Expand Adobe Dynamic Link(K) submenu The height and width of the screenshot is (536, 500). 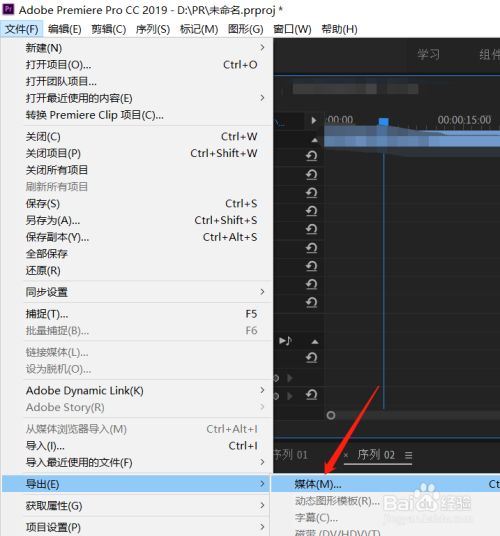tap(137, 390)
